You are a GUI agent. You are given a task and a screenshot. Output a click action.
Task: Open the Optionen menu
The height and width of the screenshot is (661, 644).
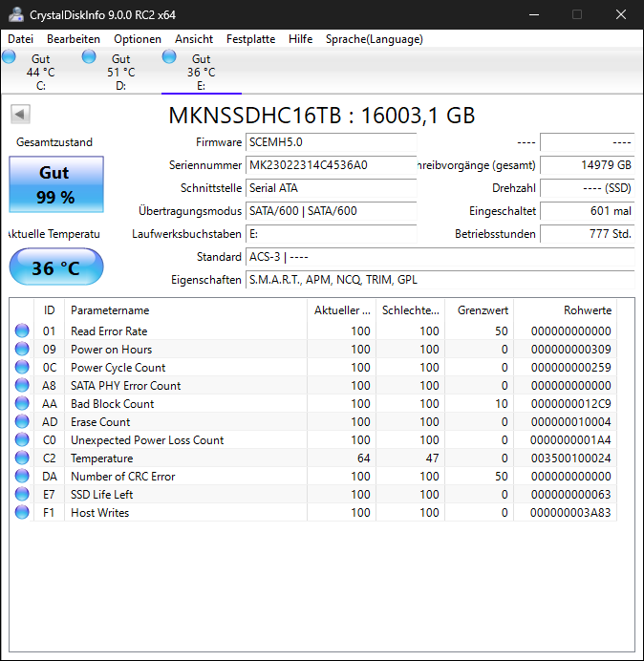tap(138, 39)
